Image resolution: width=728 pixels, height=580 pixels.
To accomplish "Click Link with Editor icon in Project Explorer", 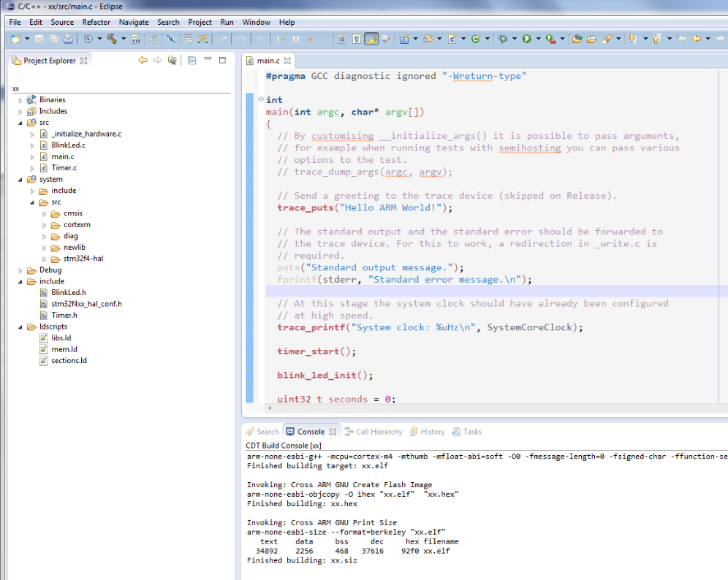I will coord(172,61).
